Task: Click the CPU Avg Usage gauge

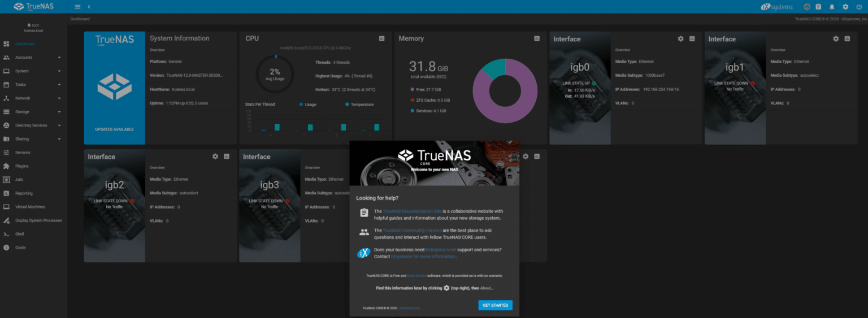Action: tap(275, 74)
